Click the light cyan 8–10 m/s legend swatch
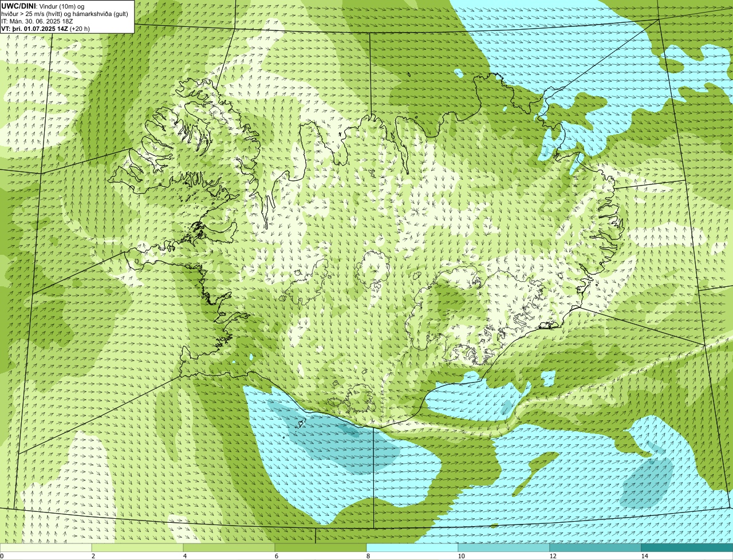Image resolution: width=733 pixels, height=560 pixels. pos(412,547)
